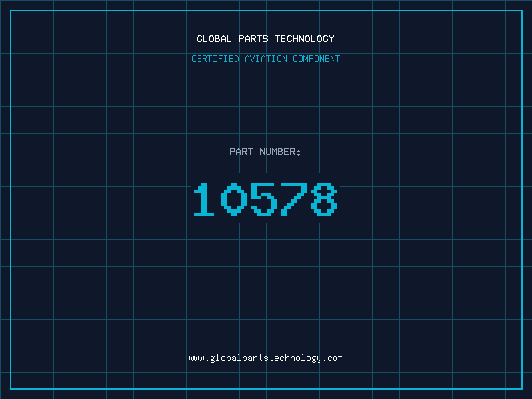Click the digit 8 of the part number
Screen dimensions: 532x399
pyautogui.click(x=324, y=199)
